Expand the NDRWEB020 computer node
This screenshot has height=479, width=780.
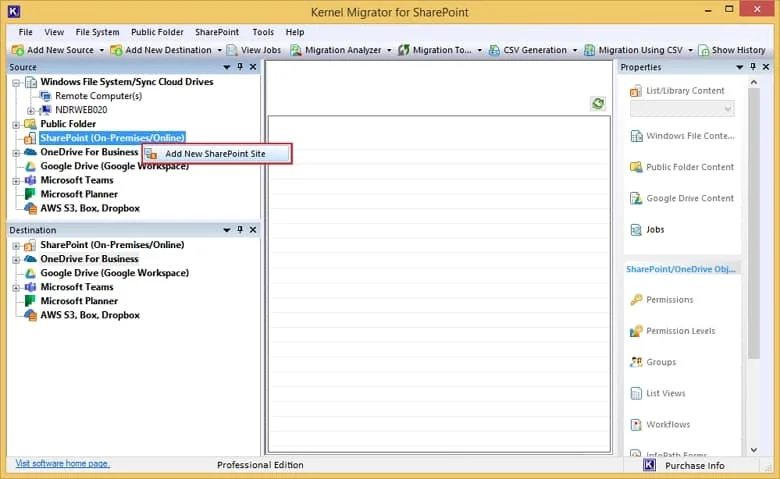point(31,110)
